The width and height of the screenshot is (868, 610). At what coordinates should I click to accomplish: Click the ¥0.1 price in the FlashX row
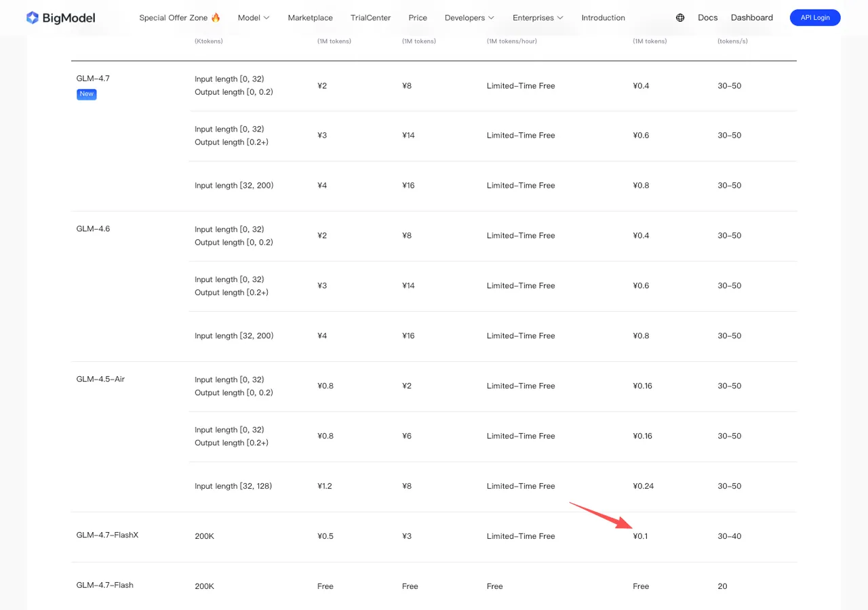640,536
